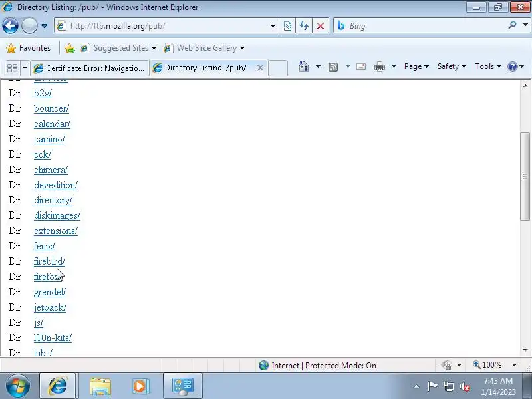Click the scrollbar up arrow
532x399 pixels.
(525, 85)
